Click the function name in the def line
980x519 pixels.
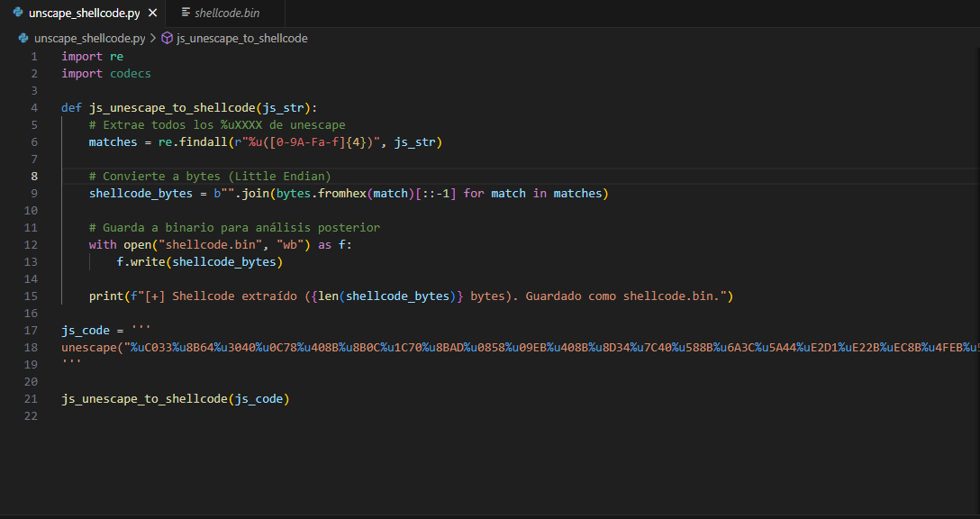pos(172,107)
